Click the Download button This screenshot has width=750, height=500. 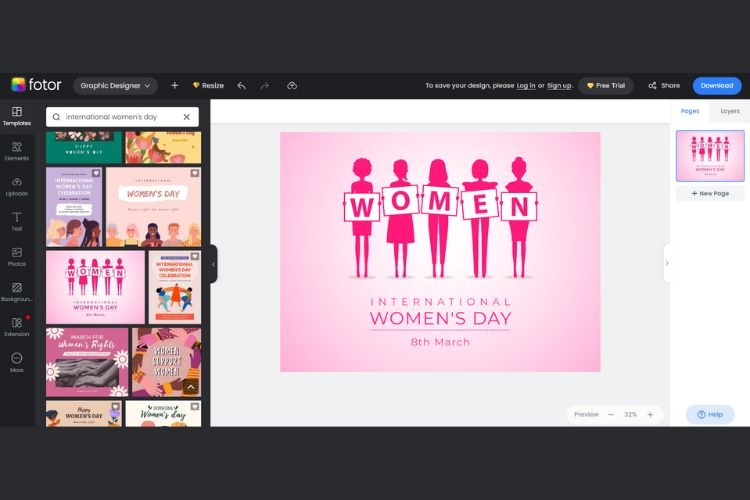pyautogui.click(x=717, y=86)
